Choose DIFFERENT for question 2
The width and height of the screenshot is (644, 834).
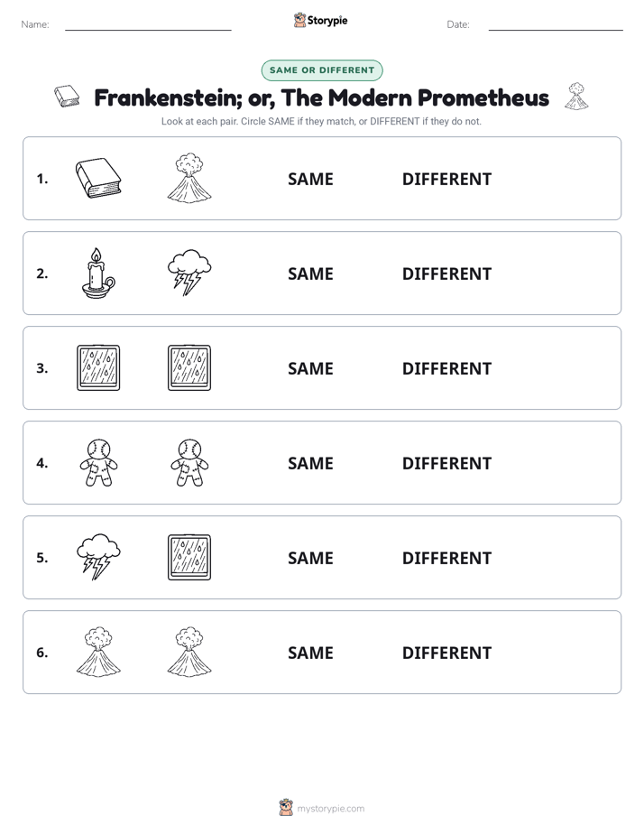pyautogui.click(x=446, y=273)
